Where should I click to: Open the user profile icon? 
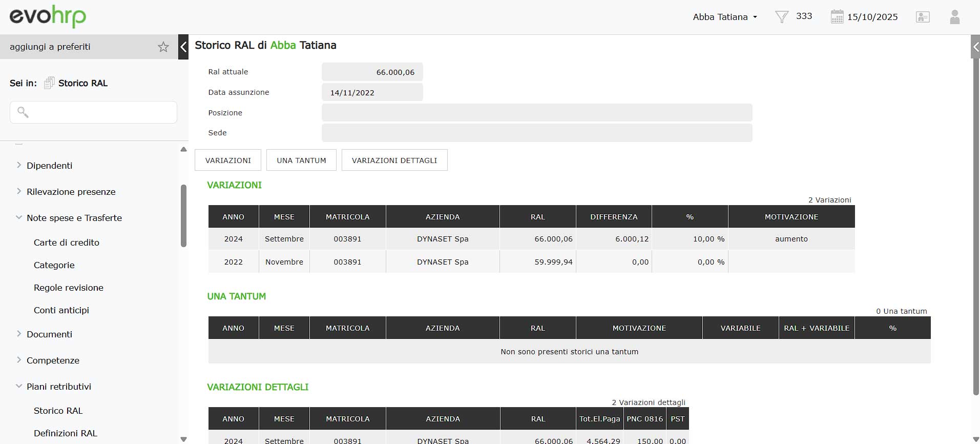click(954, 17)
